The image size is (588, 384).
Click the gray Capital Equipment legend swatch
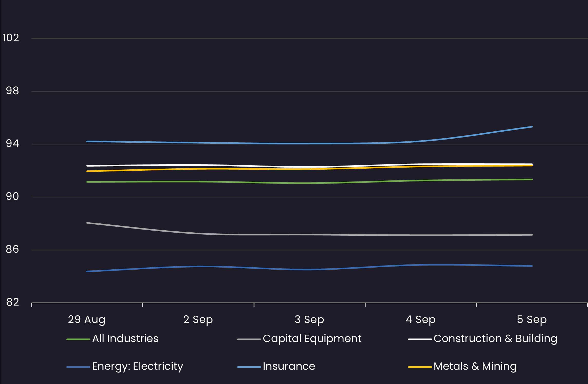[x=249, y=339]
